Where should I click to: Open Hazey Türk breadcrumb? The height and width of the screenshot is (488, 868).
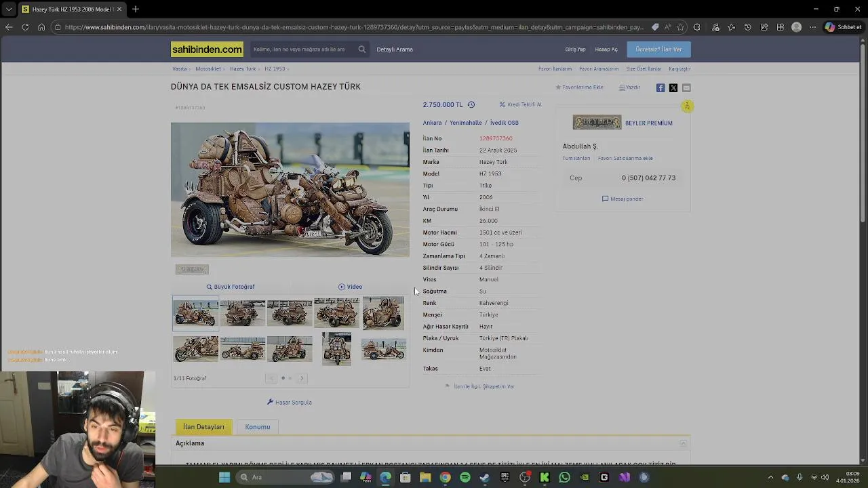click(x=243, y=68)
